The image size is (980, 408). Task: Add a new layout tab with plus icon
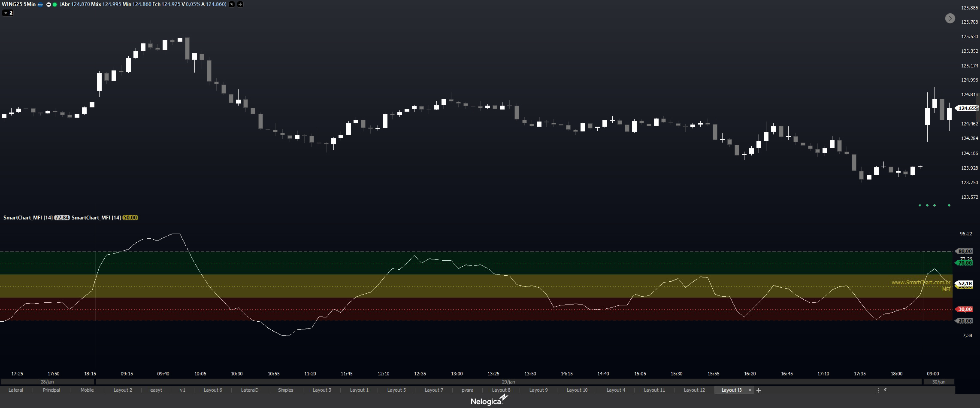tap(759, 390)
